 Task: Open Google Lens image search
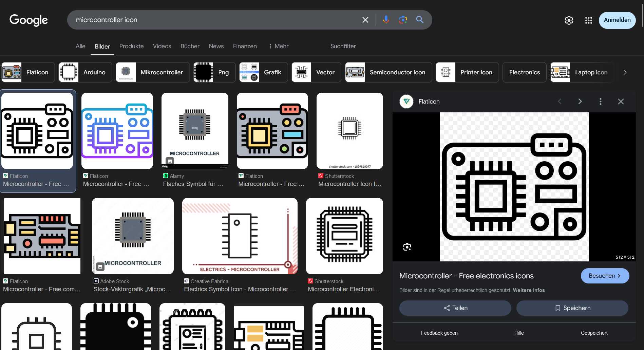pos(403,20)
